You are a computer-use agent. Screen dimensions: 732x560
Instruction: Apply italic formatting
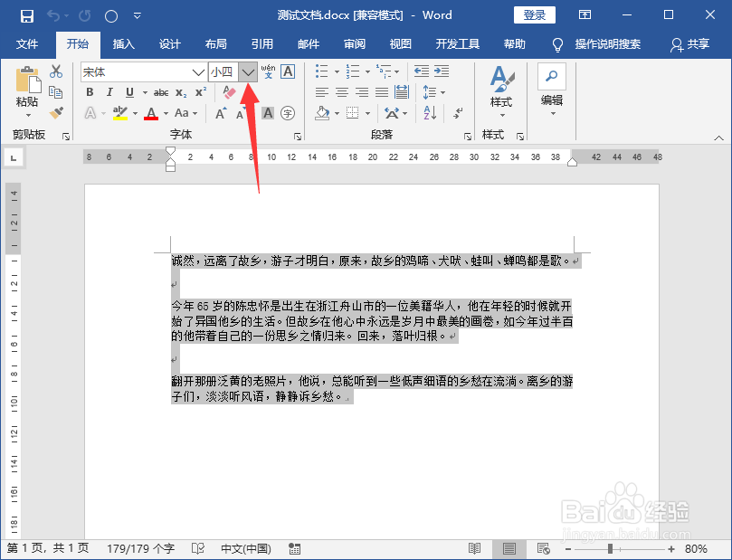tap(109, 92)
